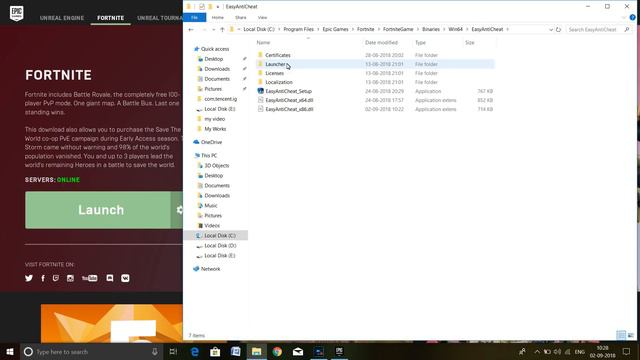Switch to details view layout icon
Image resolution: width=640 pixels, height=360 pixels.
tap(621, 335)
